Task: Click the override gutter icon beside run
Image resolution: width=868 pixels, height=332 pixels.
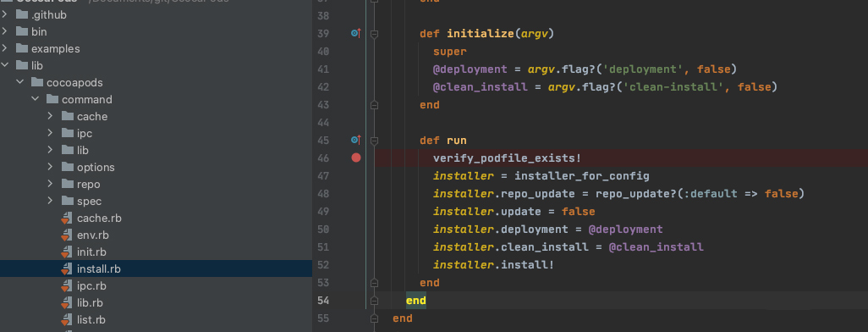Action: 356,140
